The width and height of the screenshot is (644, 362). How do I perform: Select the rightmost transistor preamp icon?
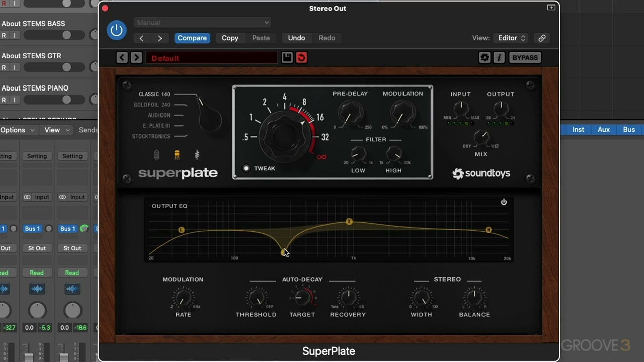click(x=197, y=155)
